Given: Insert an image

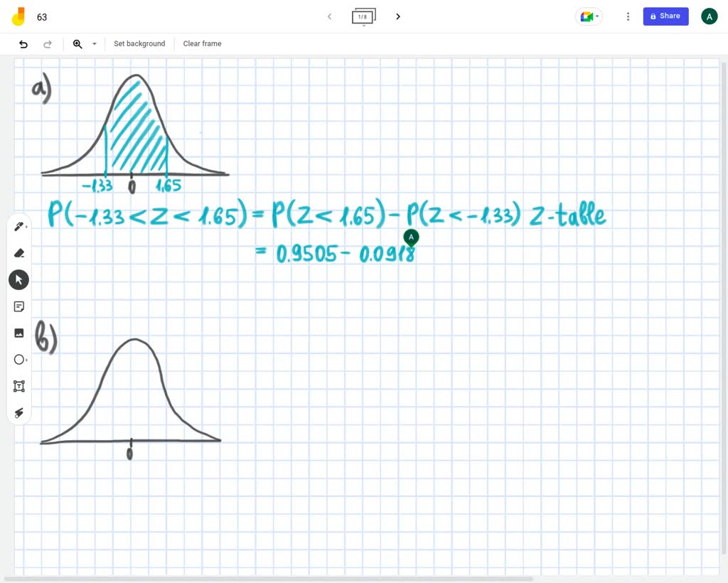Looking at the screenshot, I should (x=19, y=333).
